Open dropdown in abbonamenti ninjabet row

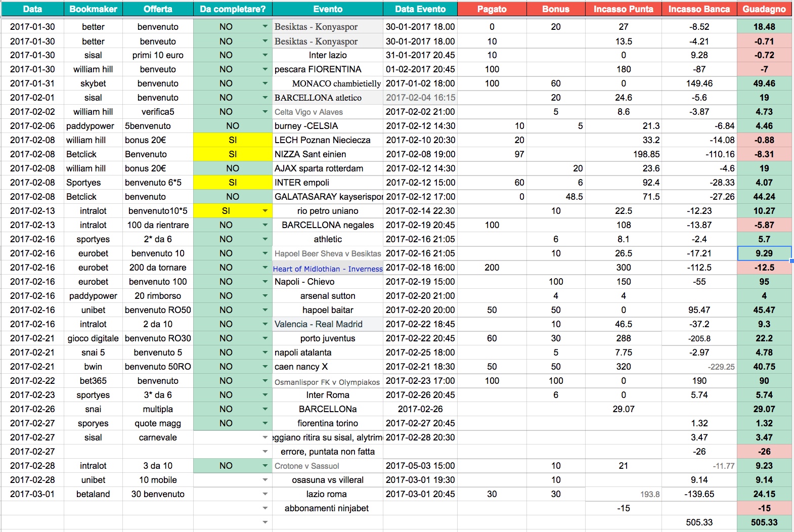(265, 508)
